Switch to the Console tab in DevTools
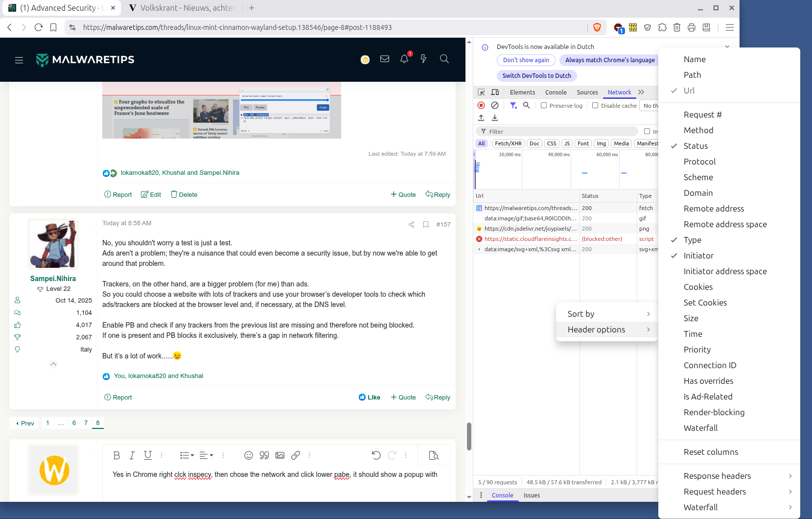Image resolution: width=812 pixels, height=519 pixels. point(556,92)
